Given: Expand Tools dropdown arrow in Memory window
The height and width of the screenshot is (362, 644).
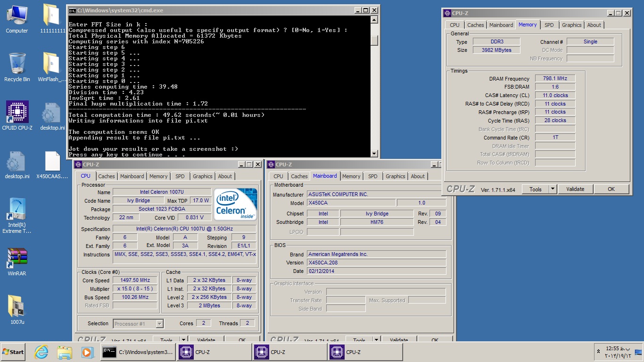Looking at the screenshot, I should tap(553, 189).
